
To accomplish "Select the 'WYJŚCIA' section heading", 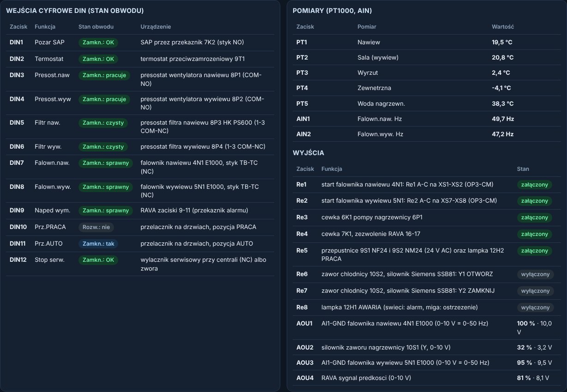I will (x=308, y=152).
